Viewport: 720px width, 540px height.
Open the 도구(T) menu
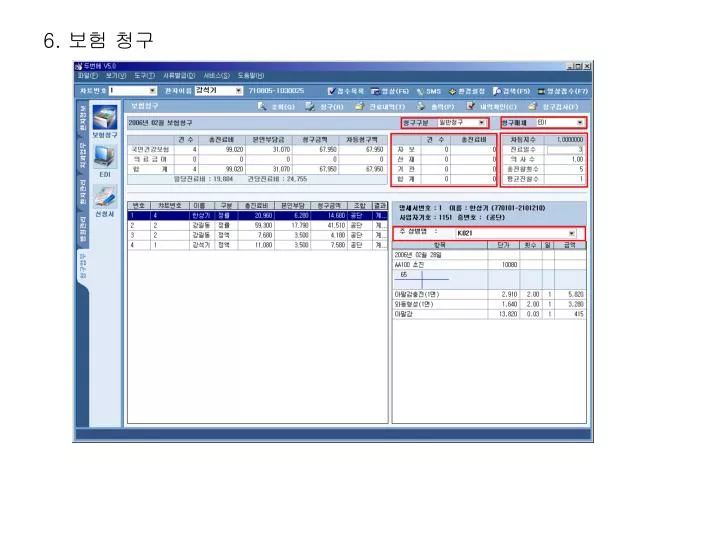coord(144,76)
